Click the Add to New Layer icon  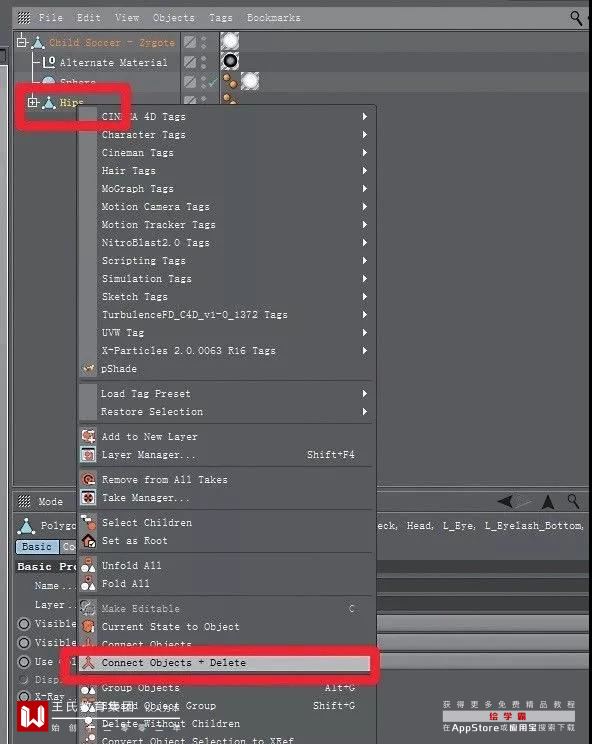tap(88, 436)
